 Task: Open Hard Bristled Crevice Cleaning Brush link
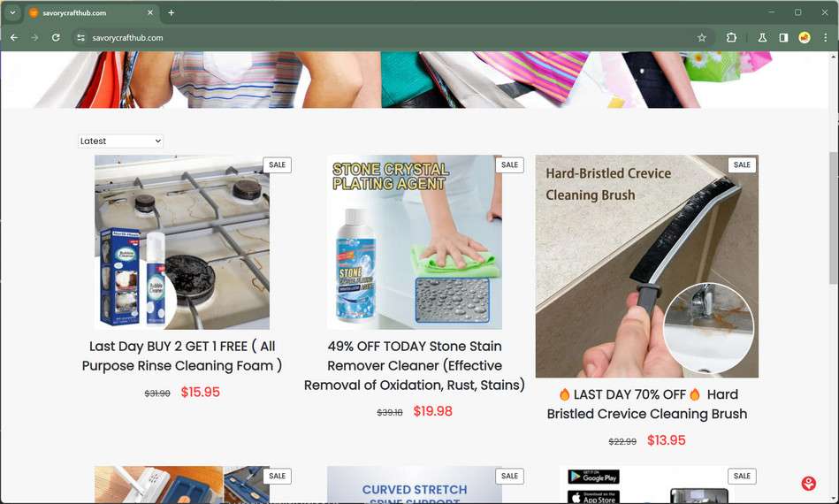(647, 404)
